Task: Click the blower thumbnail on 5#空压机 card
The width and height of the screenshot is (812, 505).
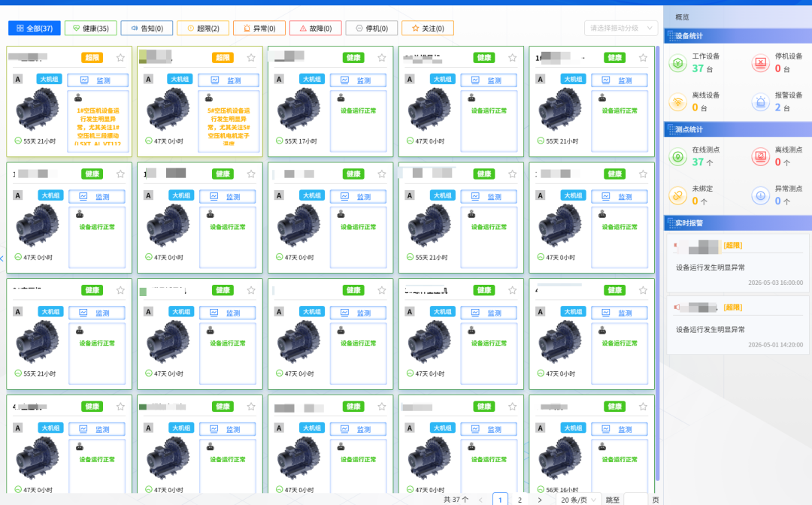Action: coord(168,110)
